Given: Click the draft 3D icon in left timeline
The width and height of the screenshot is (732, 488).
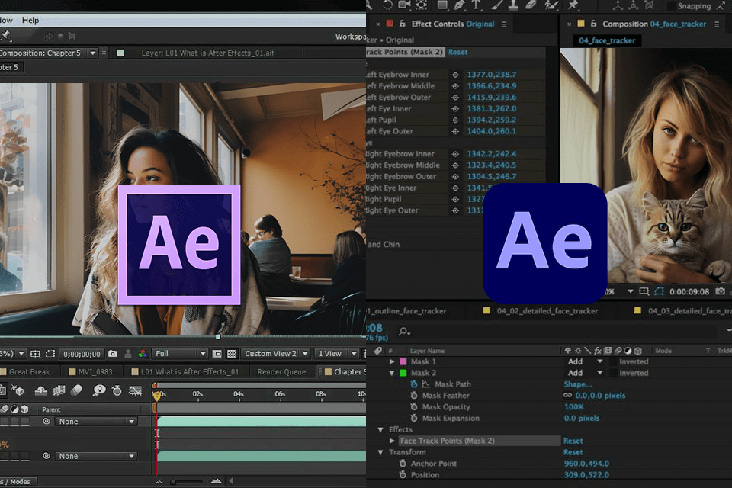Looking at the screenshot, I should tap(19, 390).
